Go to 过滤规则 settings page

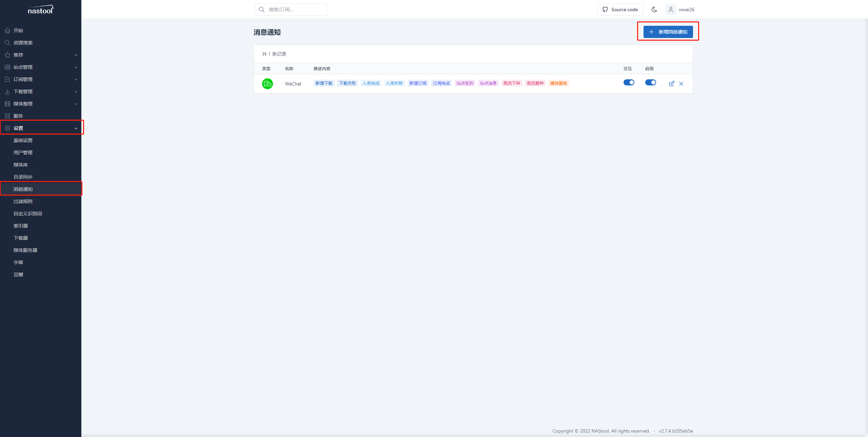tap(23, 201)
